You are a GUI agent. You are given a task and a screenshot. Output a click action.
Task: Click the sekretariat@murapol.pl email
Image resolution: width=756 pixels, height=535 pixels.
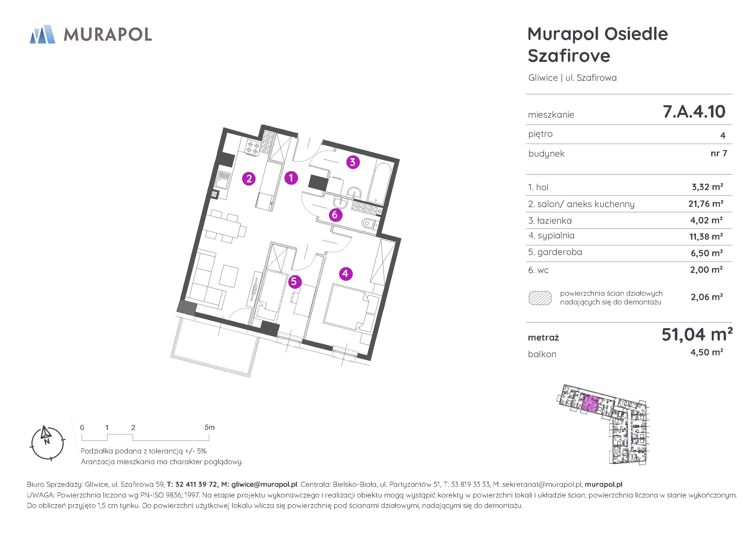click(542, 485)
